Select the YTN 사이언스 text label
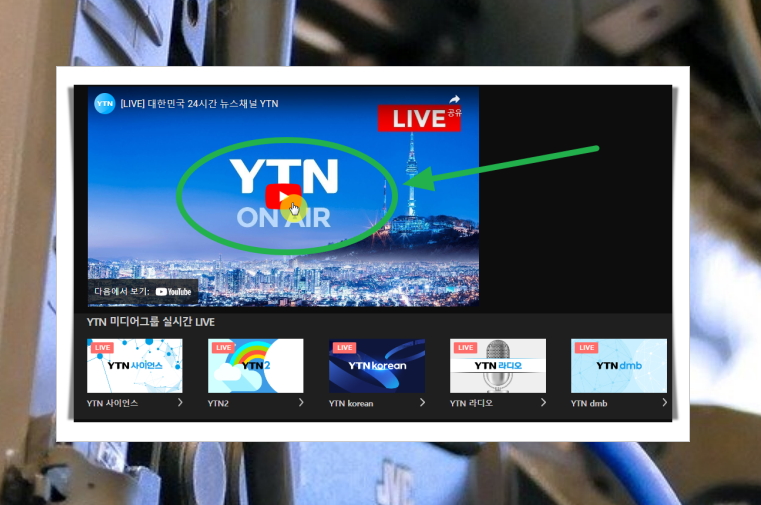761x505 pixels. click(113, 403)
